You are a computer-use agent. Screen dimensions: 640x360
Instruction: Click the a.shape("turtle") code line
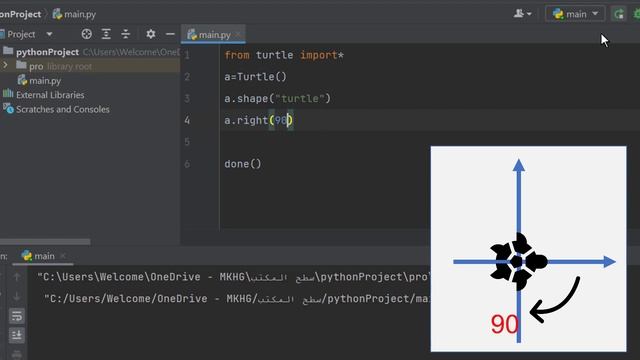pyautogui.click(x=277, y=98)
